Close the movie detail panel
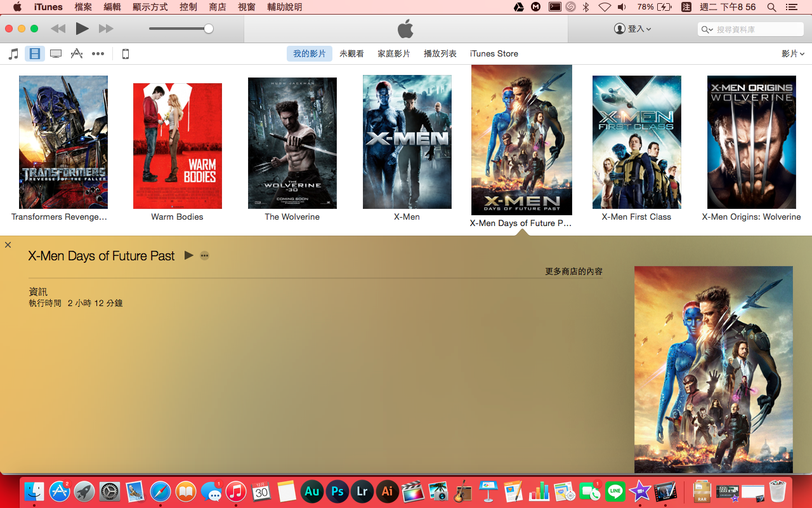 click(8, 245)
